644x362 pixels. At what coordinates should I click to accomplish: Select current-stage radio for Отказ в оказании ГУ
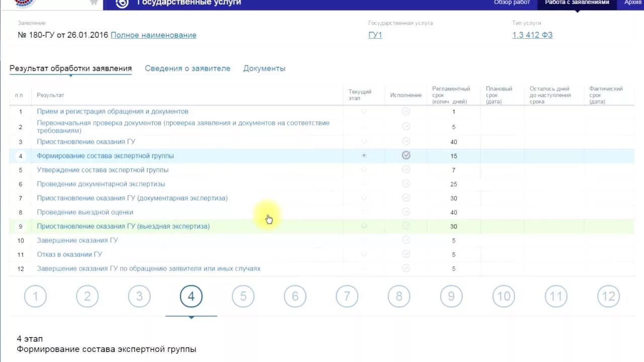[x=364, y=254]
